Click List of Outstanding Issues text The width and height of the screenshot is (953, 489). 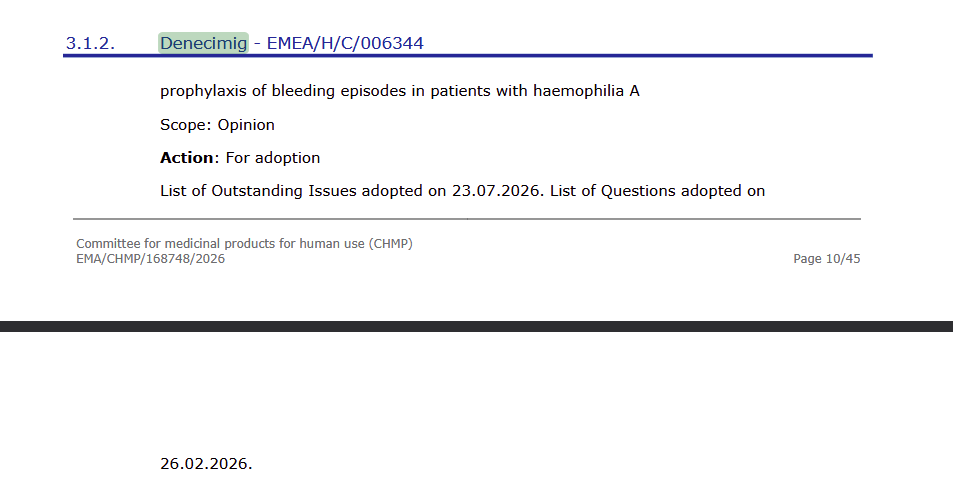coord(258,191)
